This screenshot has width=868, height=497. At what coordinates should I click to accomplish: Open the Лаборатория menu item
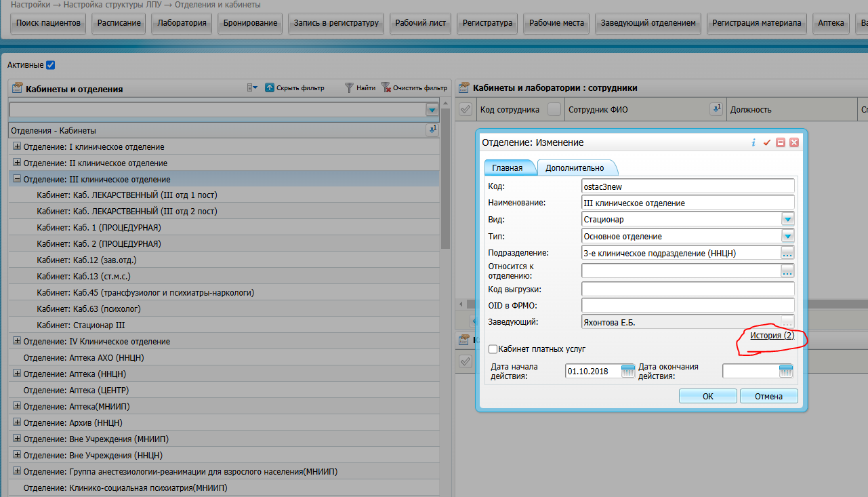click(182, 23)
